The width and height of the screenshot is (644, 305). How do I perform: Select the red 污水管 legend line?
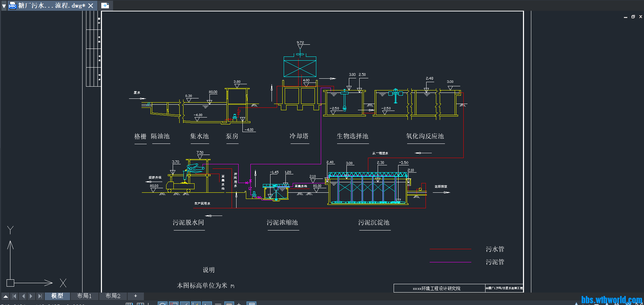450,249
